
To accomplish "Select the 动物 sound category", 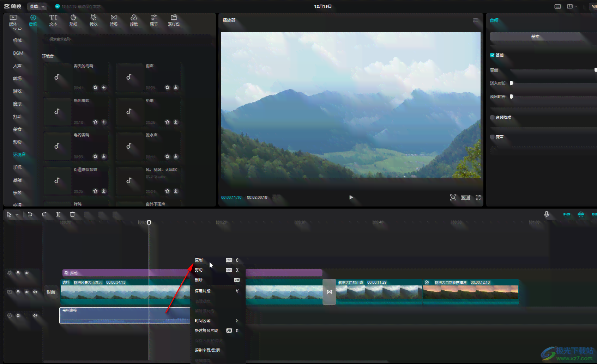I will pyautogui.click(x=17, y=142).
